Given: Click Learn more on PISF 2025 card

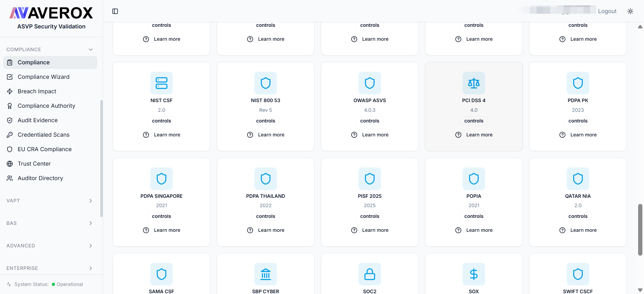Looking at the screenshot, I should (370, 230).
